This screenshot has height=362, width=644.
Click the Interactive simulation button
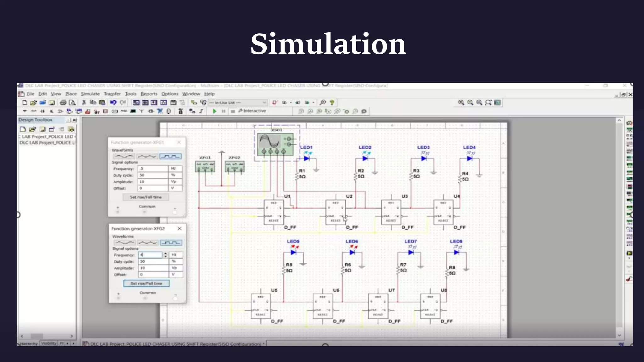point(252,111)
